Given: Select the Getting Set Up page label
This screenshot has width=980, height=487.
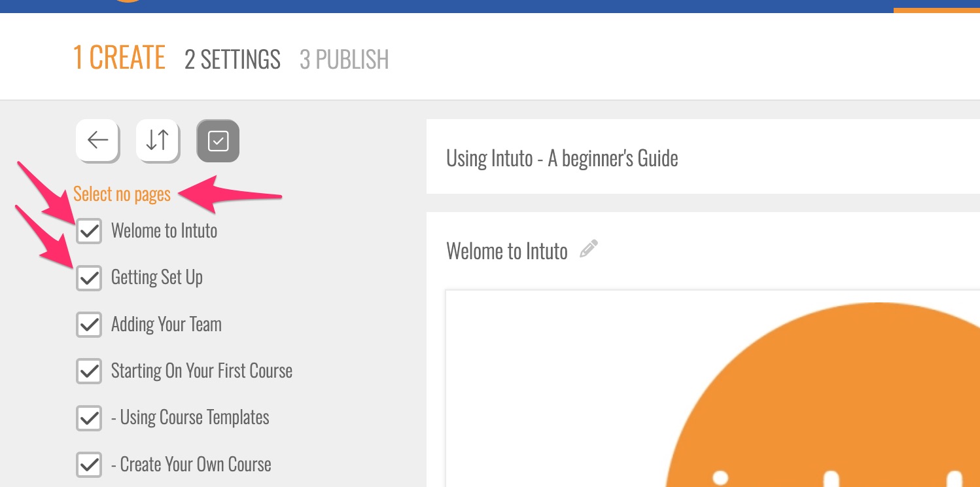Looking at the screenshot, I should (157, 278).
